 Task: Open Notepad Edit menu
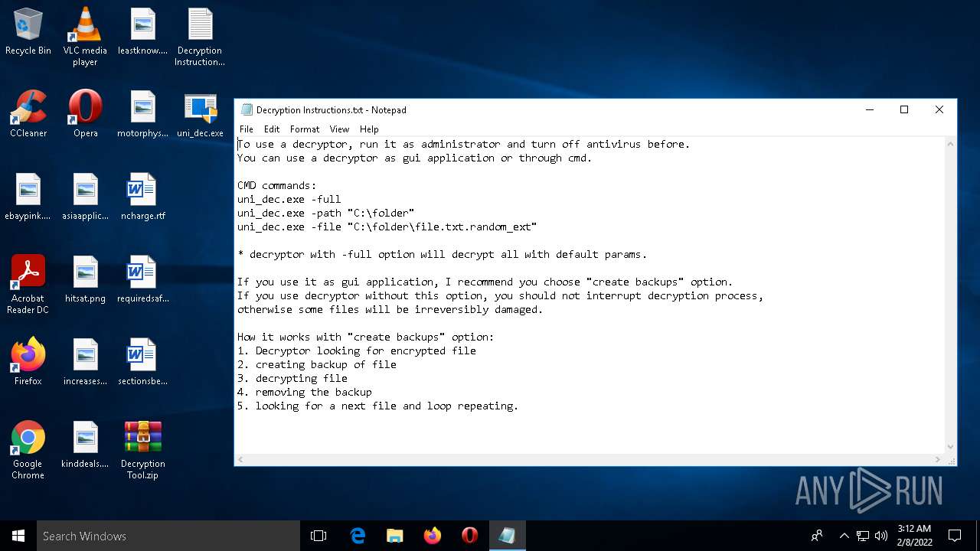point(272,129)
